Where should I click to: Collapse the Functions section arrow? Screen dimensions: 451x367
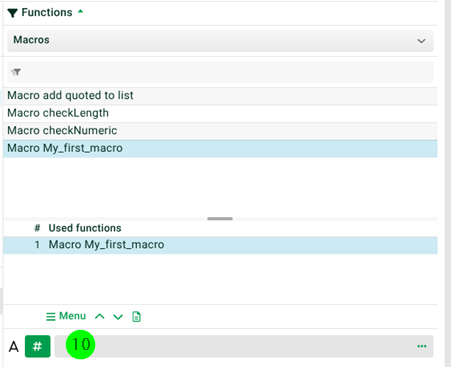point(80,11)
